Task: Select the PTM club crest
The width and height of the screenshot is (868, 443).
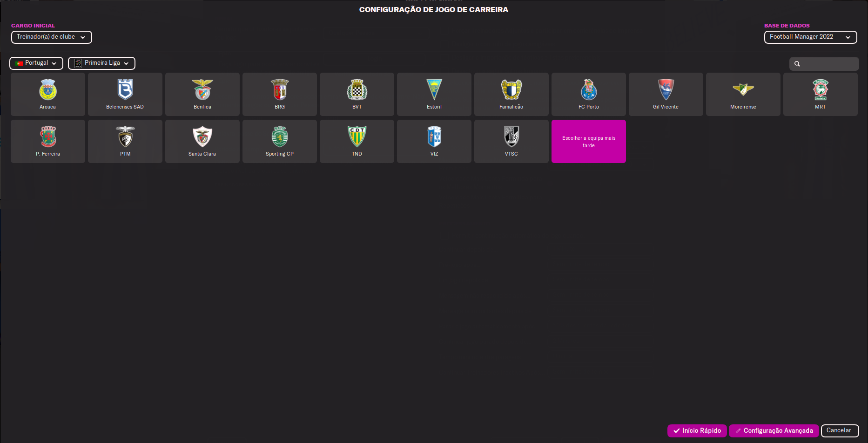Action: coord(125,136)
